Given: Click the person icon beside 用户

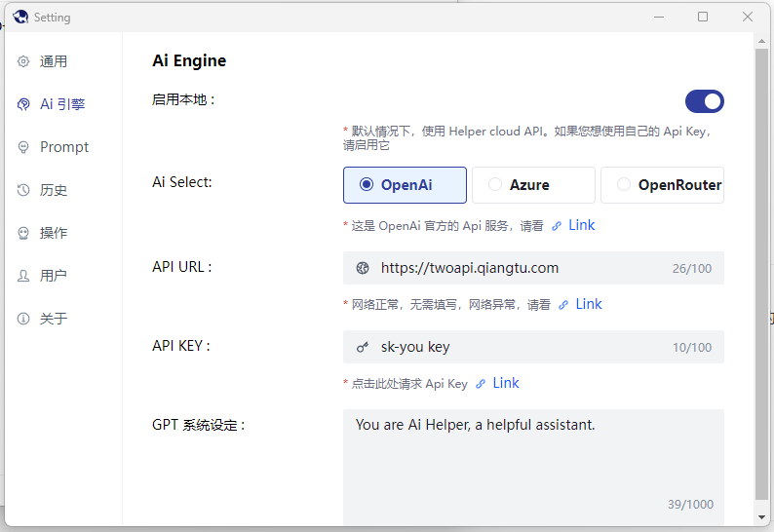Looking at the screenshot, I should 23,276.
